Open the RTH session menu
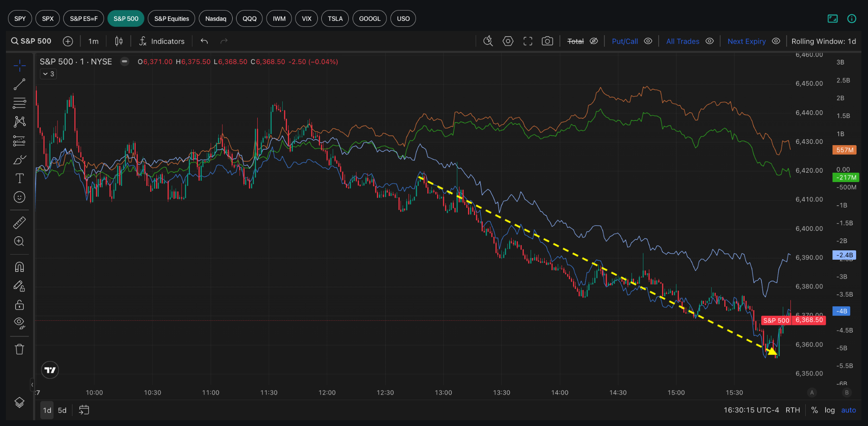Viewport: 868px width, 426px height. point(793,410)
